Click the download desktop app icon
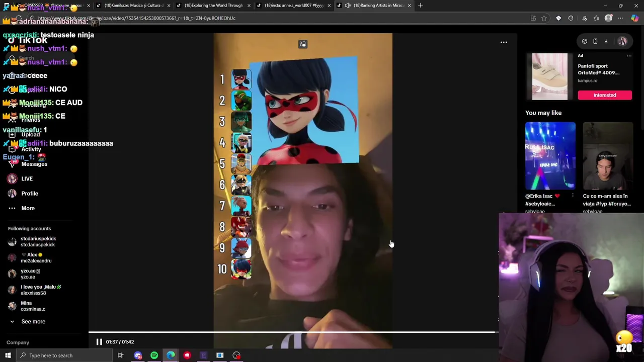The width and height of the screenshot is (644, 362). point(606,41)
